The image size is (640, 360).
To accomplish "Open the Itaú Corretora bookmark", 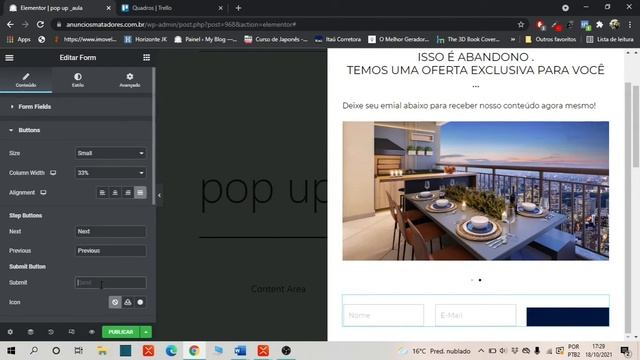I will [x=338, y=39].
